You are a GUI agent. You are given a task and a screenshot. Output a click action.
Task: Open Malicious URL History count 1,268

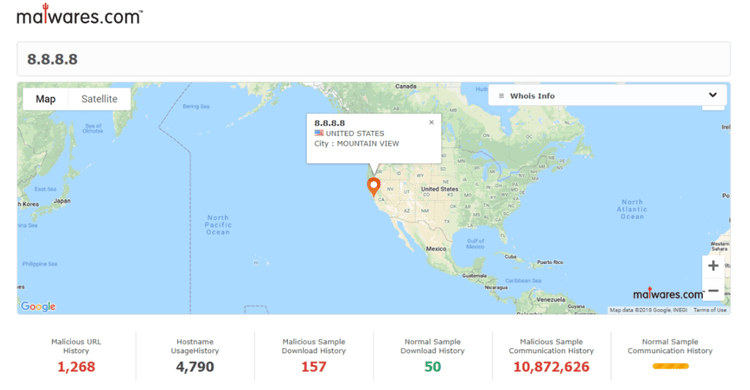76,367
